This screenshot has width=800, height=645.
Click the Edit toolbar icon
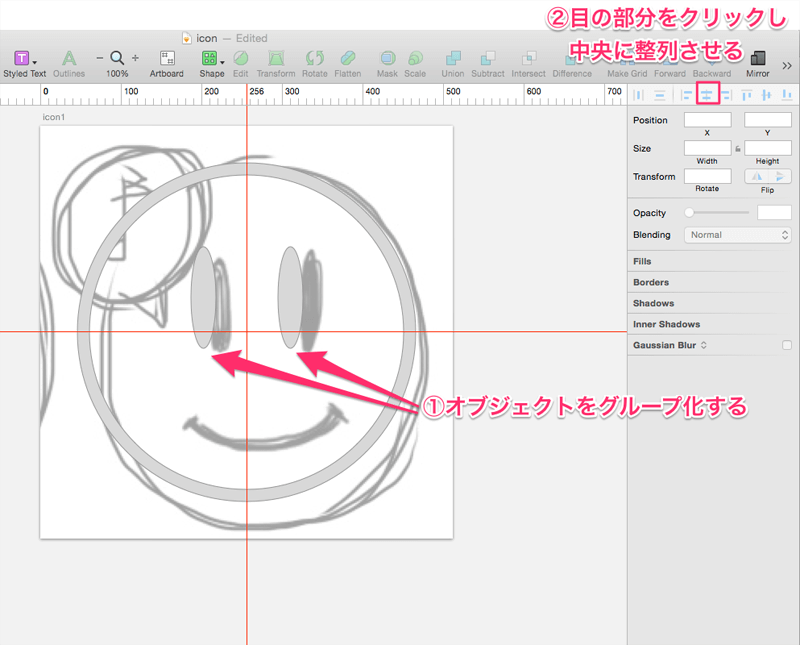240,58
